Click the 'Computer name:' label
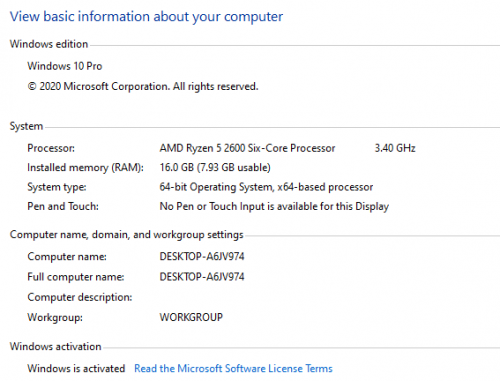The height and width of the screenshot is (381, 500). pyautogui.click(x=67, y=256)
